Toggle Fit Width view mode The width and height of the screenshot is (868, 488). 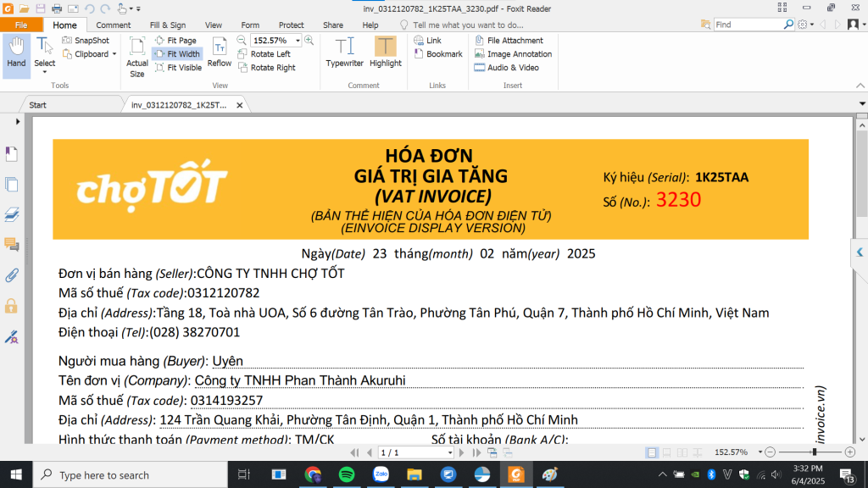click(x=177, y=54)
